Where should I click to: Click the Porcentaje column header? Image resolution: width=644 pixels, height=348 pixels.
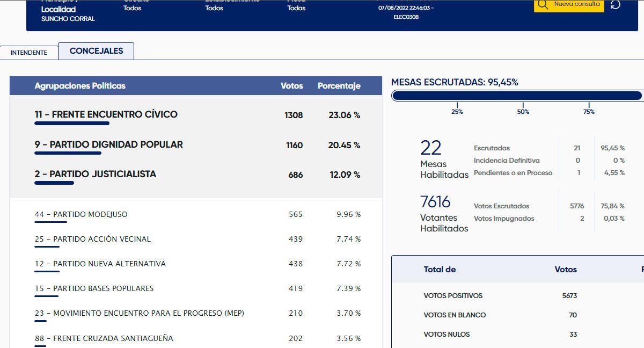(339, 86)
